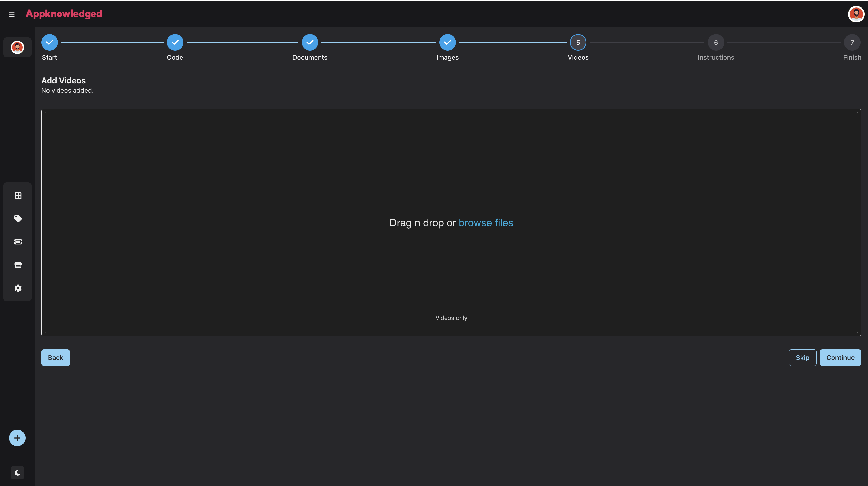Open the dashboard grid icon
This screenshot has width=868, height=486.
coord(18,196)
